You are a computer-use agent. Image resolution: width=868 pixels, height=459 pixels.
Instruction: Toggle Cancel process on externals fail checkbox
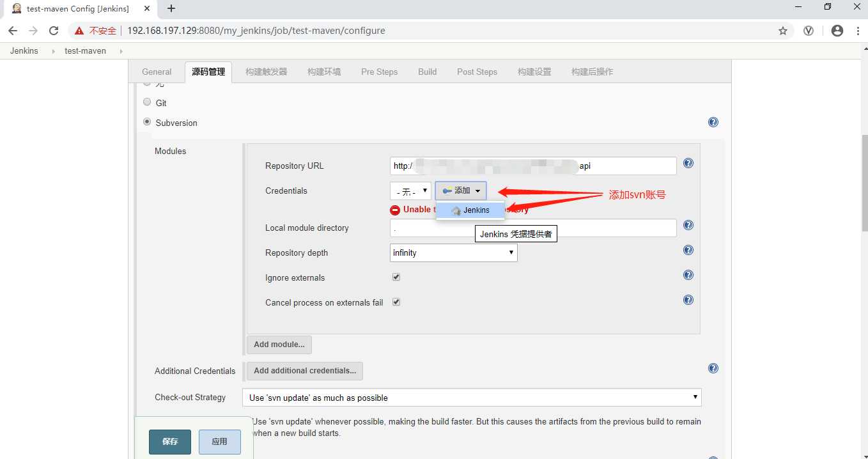click(396, 302)
